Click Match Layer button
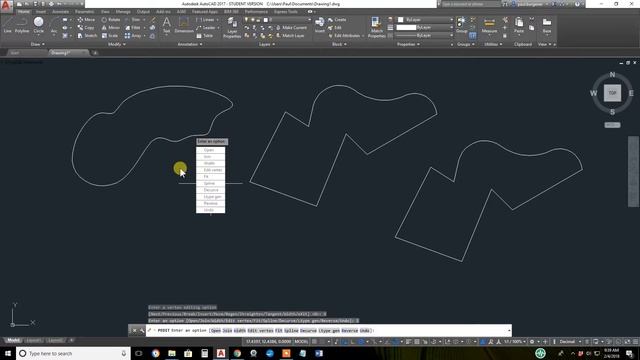 tap(290, 36)
